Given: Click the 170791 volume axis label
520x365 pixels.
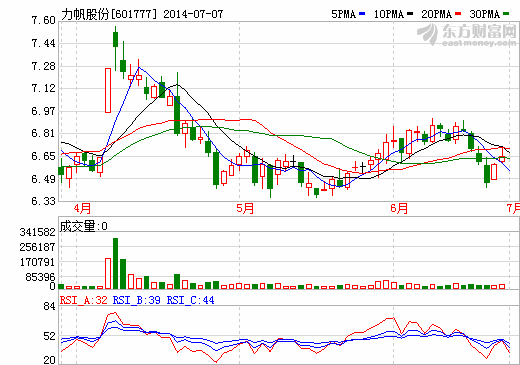Looking at the screenshot, I should pyautogui.click(x=38, y=262).
